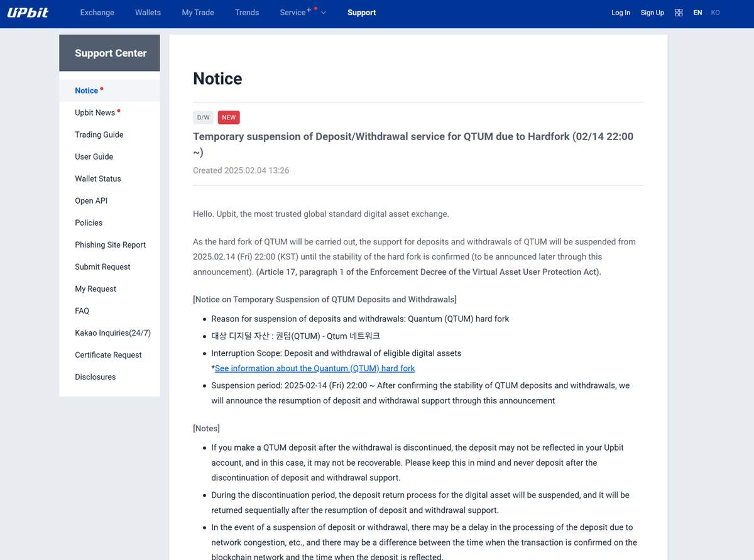Click the D/W category tag

[x=203, y=118]
